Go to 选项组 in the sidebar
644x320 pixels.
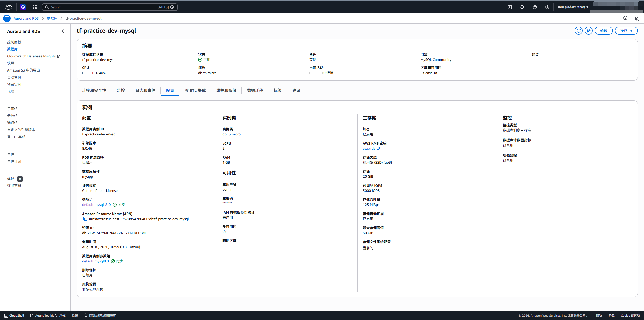12,123
